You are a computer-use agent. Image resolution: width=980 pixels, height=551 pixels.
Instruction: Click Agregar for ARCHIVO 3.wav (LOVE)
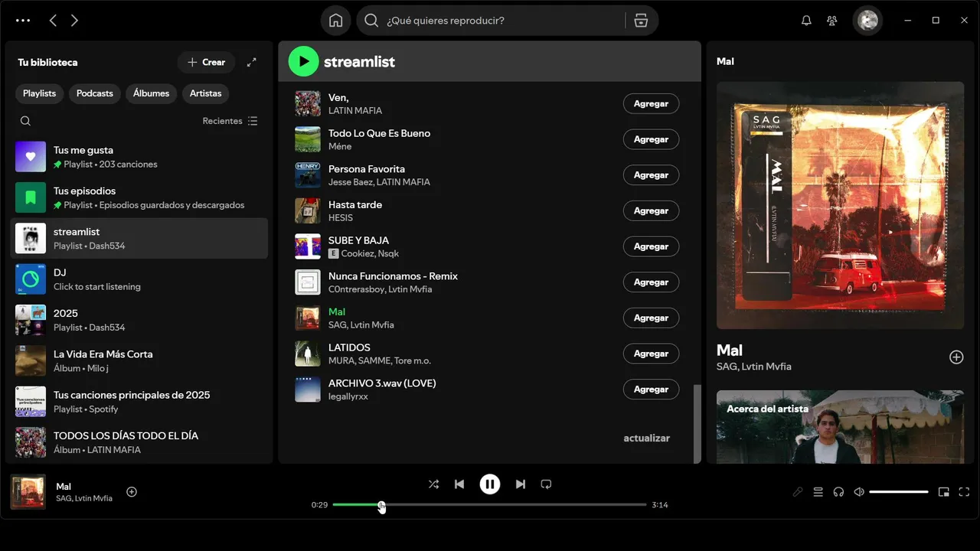651,390
